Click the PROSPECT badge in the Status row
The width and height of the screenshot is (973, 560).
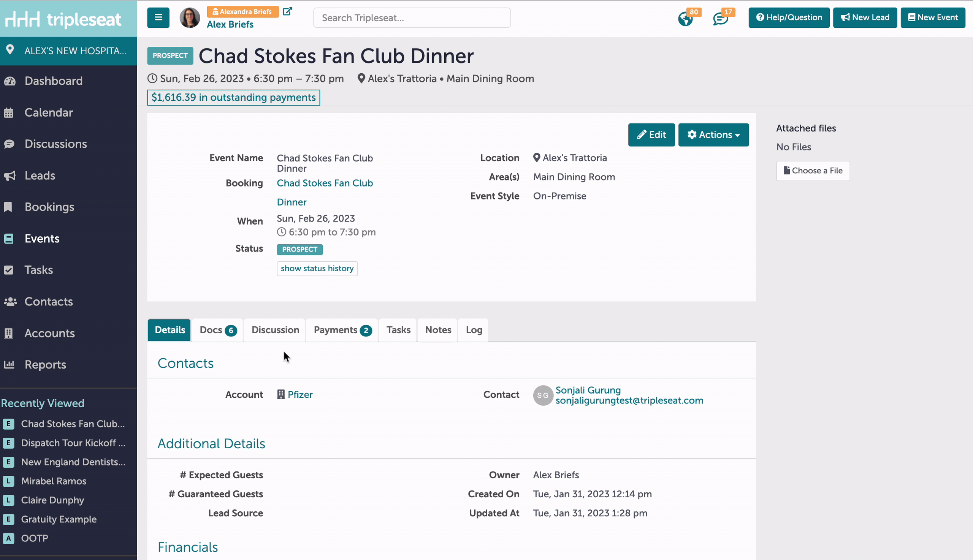[300, 249]
